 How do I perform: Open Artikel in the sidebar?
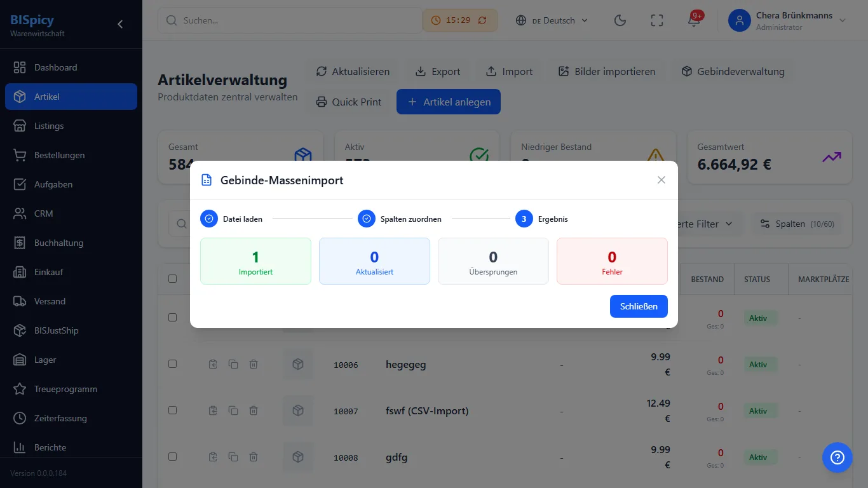tap(71, 97)
